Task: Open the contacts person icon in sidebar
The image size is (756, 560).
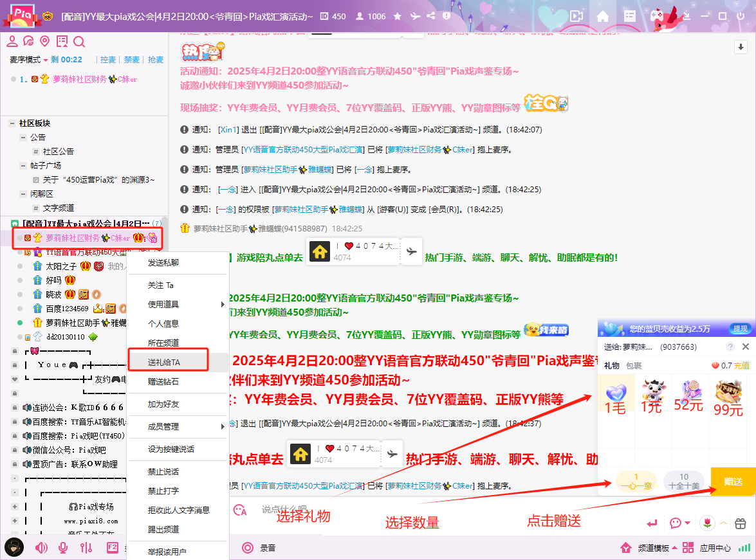Action: pos(12,41)
